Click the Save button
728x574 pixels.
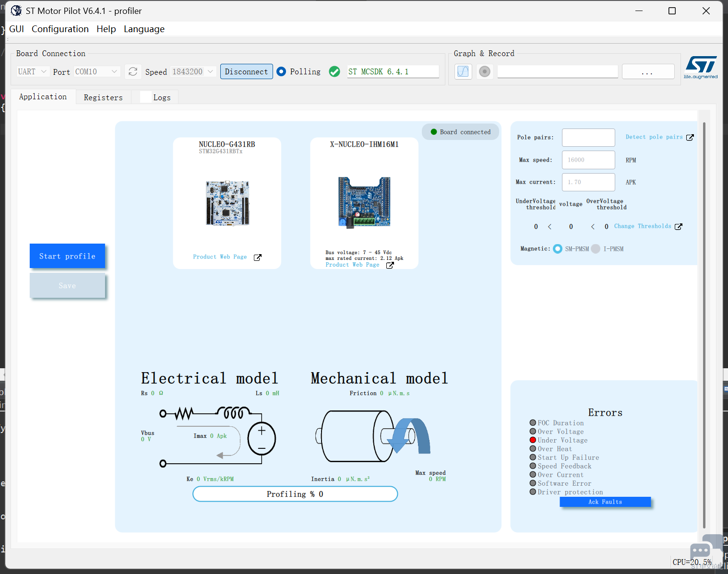67,286
